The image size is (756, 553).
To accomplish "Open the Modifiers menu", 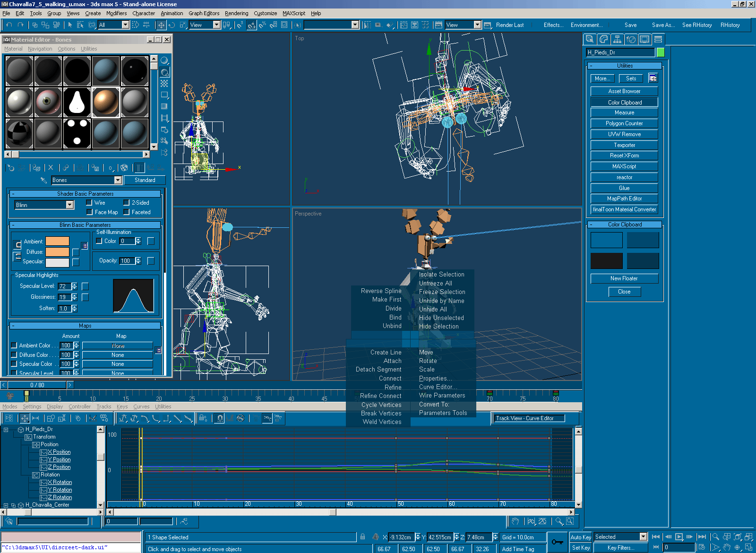I will click(x=116, y=13).
